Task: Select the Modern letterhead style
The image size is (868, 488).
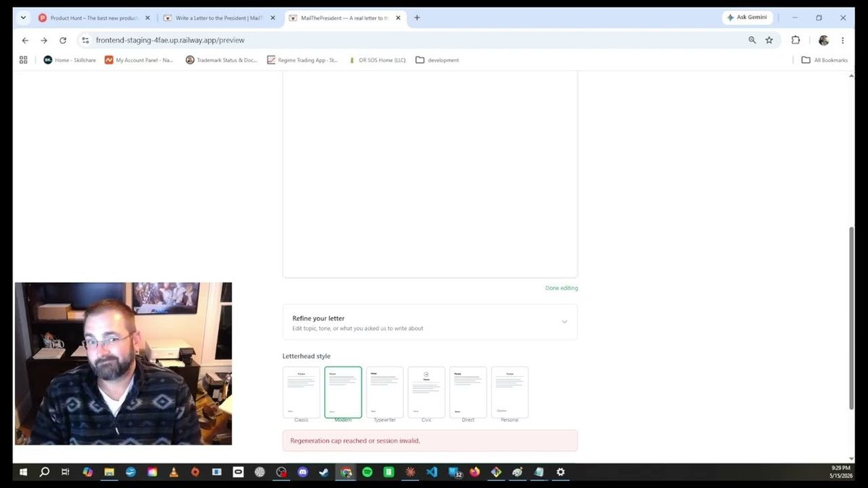Action: point(343,393)
